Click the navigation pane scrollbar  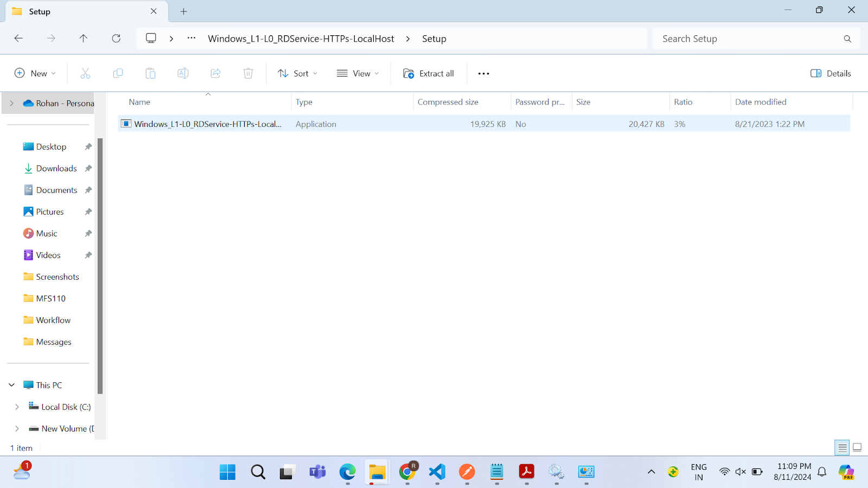100,266
